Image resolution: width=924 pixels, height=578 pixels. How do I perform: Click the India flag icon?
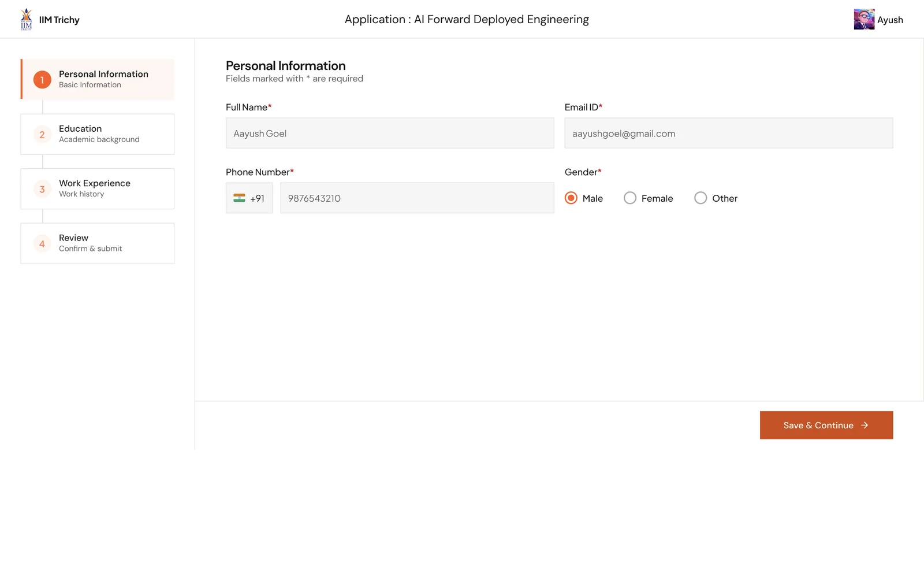pos(239,198)
